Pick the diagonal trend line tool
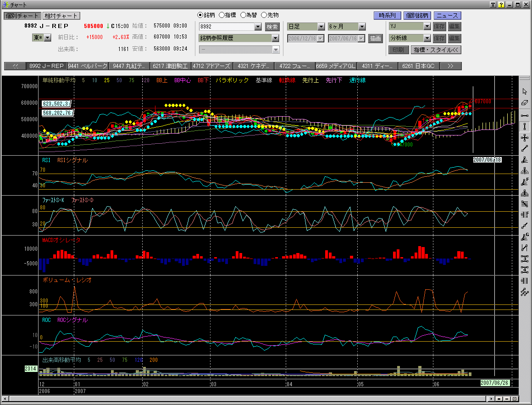This screenshot has height=405, width=532. (x=525, y=149)
